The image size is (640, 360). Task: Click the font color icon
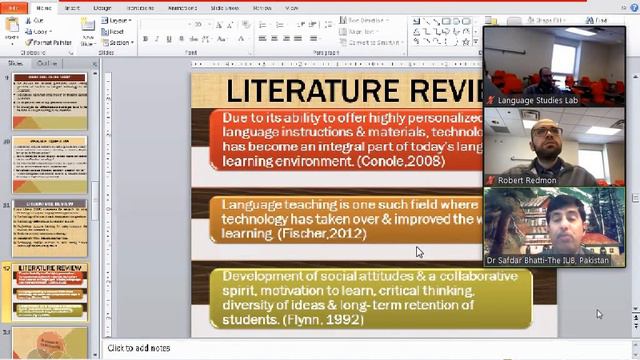click(241, 39)
